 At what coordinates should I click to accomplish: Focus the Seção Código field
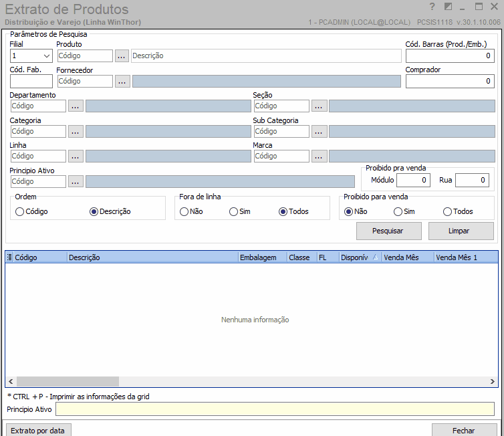tap(281, 106)
